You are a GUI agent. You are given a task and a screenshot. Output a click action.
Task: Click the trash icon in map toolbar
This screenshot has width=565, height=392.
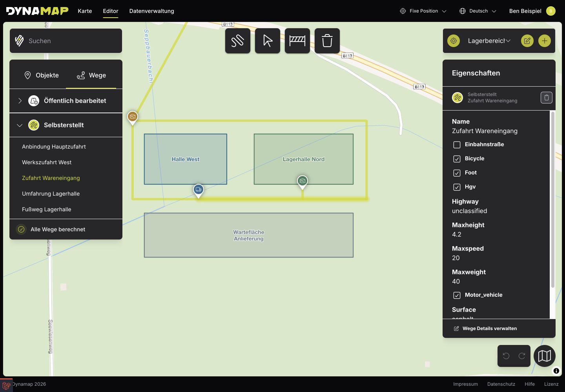click(x=327, y=41)
